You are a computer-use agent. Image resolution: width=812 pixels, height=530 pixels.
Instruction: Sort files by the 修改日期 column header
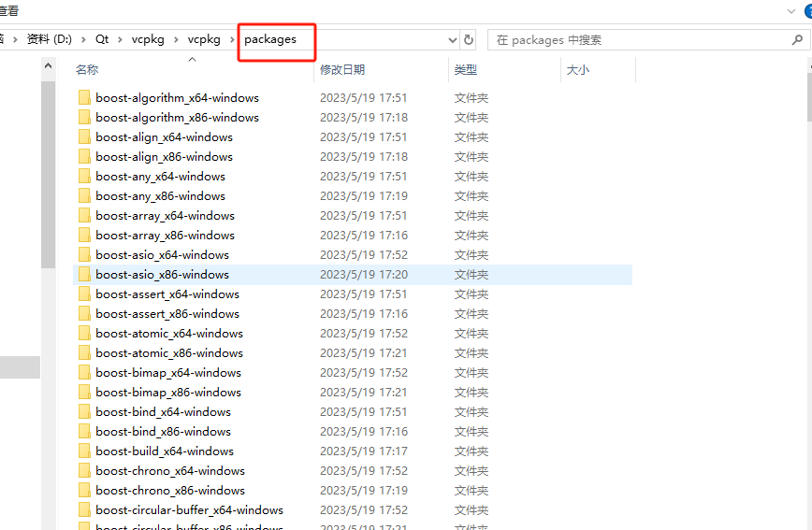(x=342, y=70)
